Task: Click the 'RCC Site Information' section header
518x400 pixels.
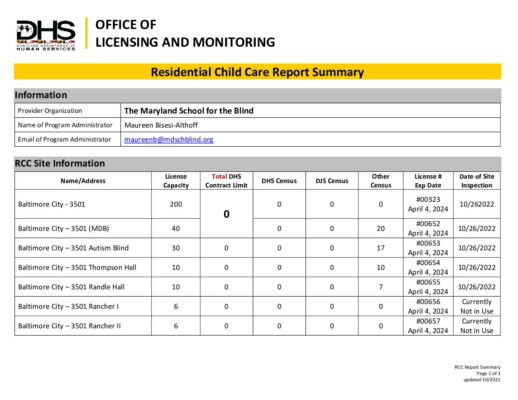Action: pos(257,163)
